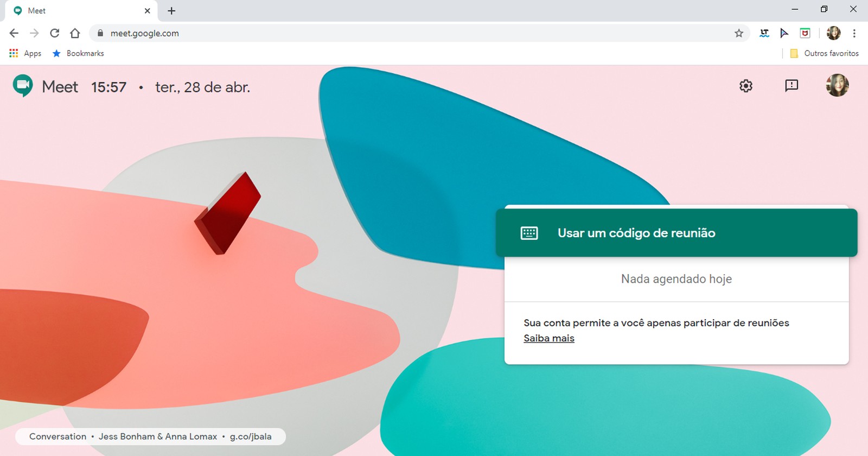
Task: Click browser forward arrow
Action: [x=34, y=33]
